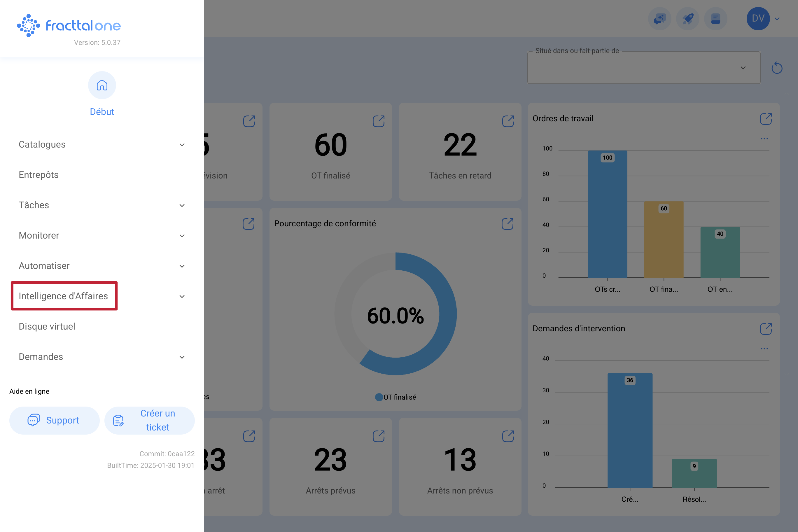Click the Support button
The image size is (798, 532).
tap(55, 420)
